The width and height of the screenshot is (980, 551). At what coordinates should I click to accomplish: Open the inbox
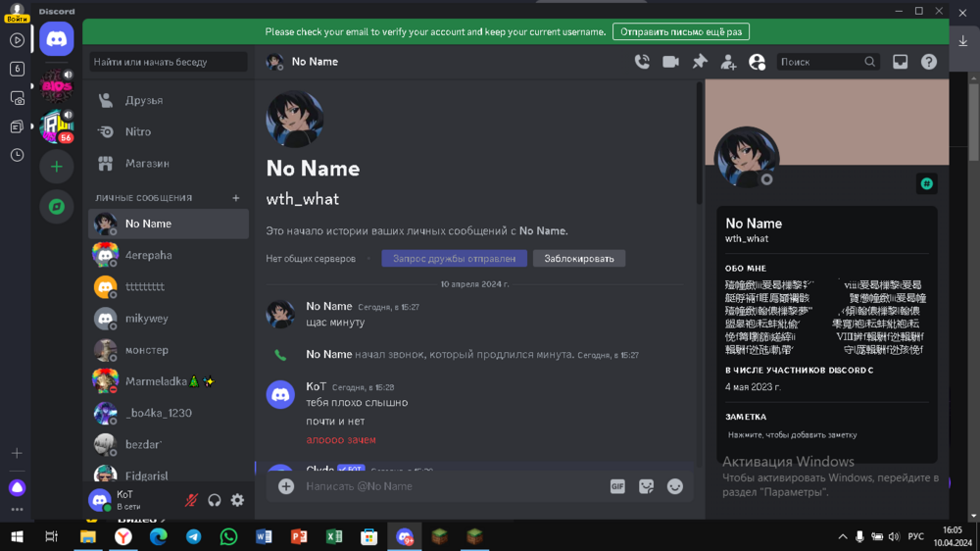tap(900, 62)
